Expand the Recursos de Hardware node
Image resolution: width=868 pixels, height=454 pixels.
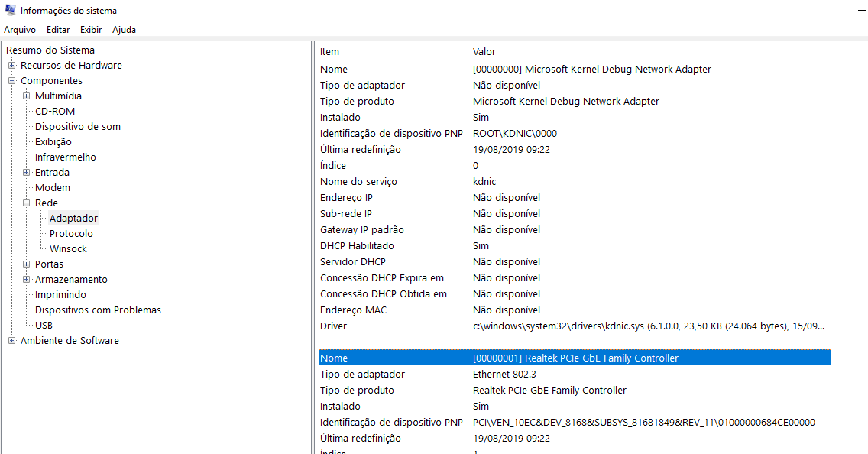11,65
